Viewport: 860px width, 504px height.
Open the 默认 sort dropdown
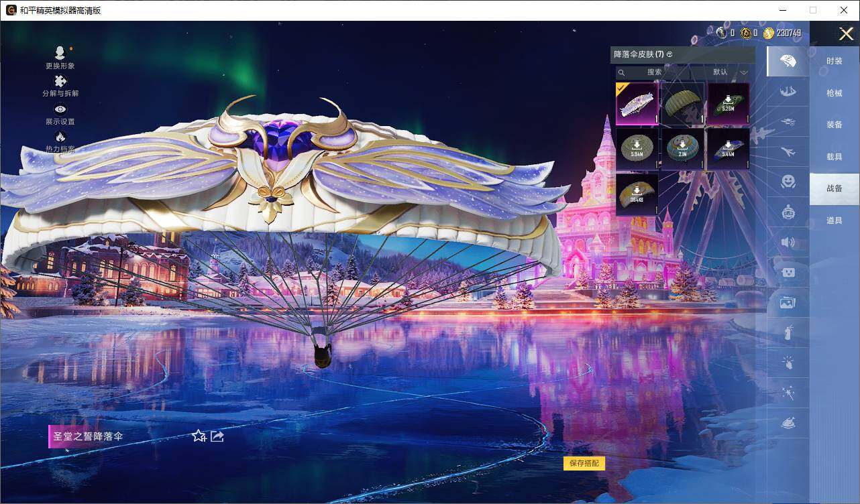click(x=729, y=72)
